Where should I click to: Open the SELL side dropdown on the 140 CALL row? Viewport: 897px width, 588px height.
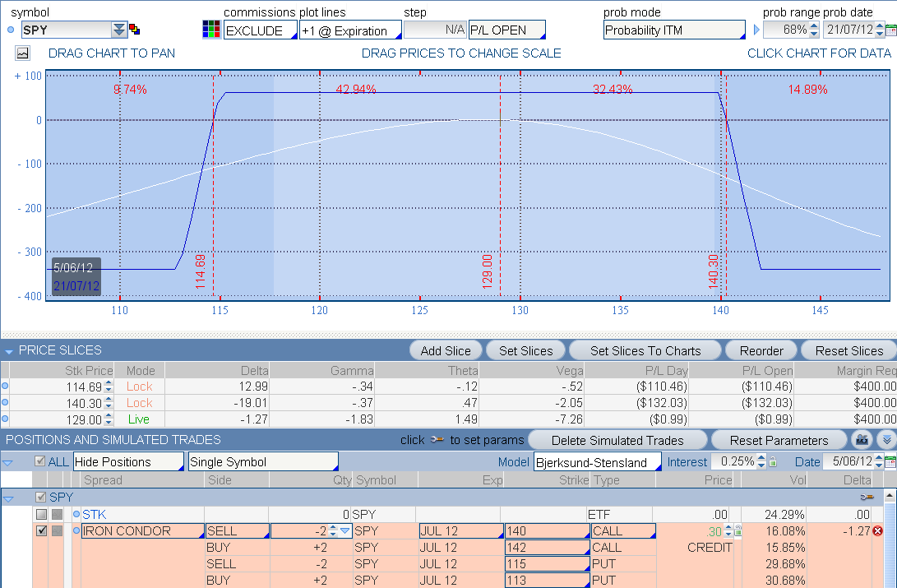pyautogui.click(x=237, y=530)
